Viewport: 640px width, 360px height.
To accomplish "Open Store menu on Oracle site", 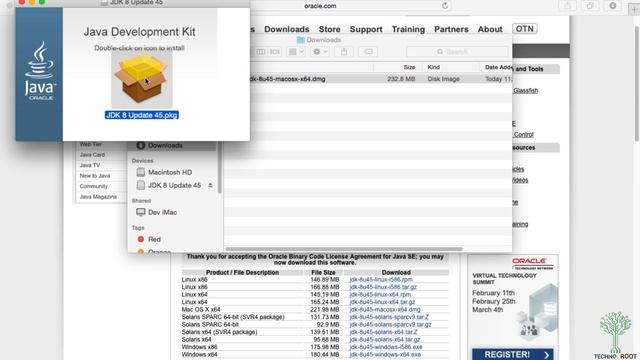I will 329,29.
